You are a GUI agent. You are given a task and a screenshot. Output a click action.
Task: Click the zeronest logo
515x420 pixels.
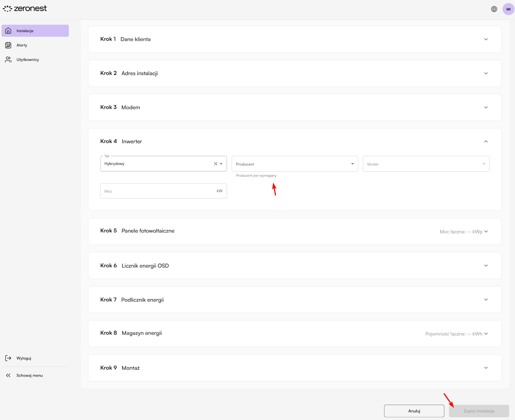25,9
